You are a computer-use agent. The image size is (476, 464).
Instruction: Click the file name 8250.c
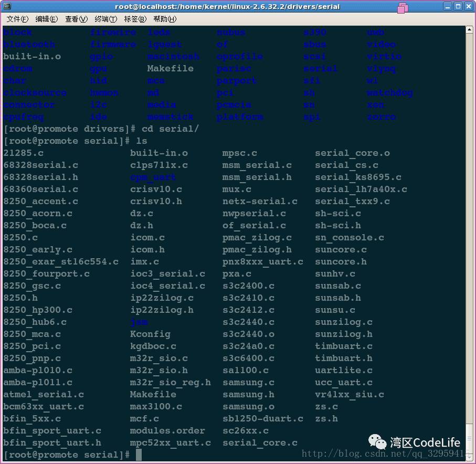coord(20,237)
